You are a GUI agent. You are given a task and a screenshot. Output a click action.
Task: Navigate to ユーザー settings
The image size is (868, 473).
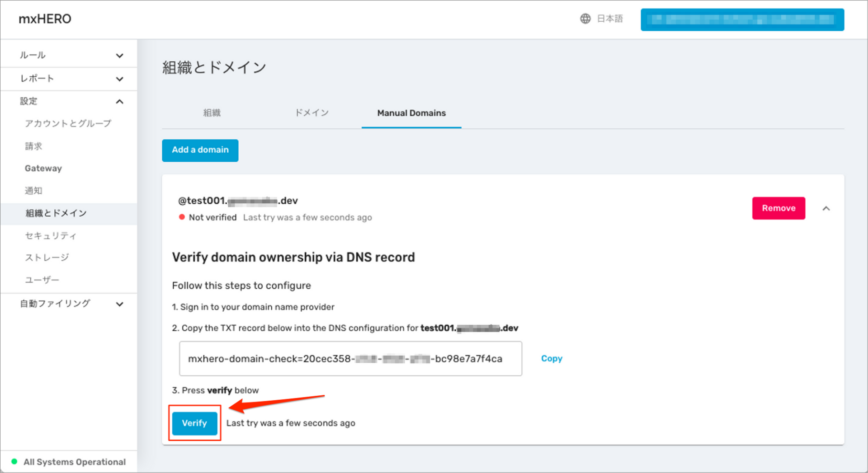tap(42, 279)
